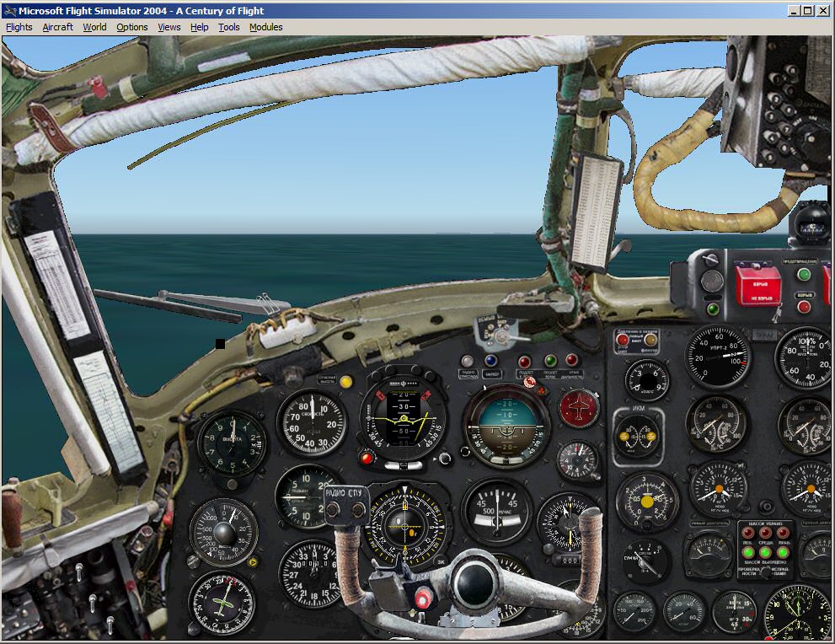The image size is (835, 644).
Task: Click the left engine fuel flow gauge
Action: [717, 489]
